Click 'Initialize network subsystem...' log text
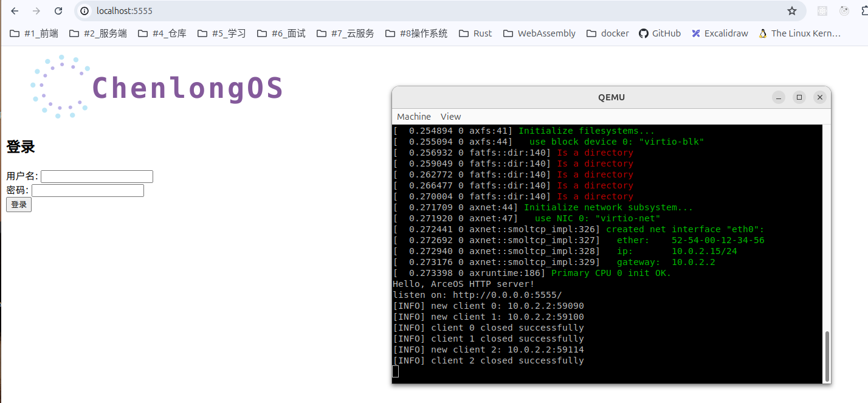Viewport: 868px width, 403px height. pyautogui.click(x=608, y=207)
